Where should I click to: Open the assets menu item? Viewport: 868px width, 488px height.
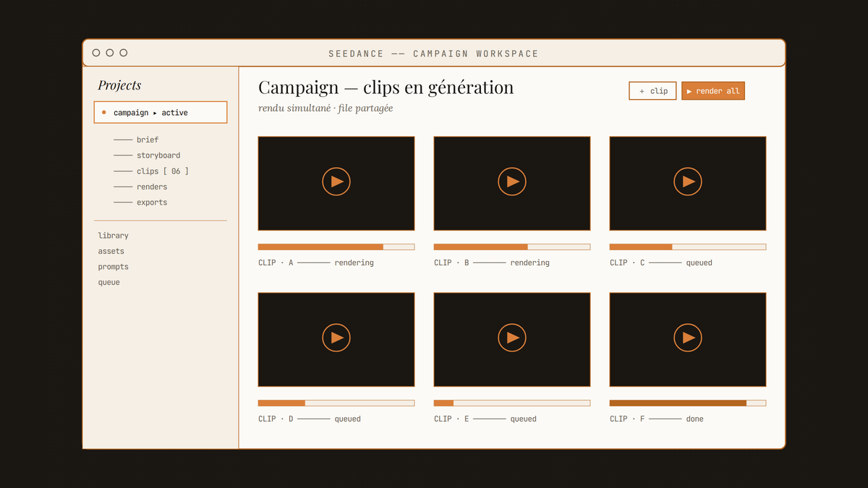pos(111,252)
